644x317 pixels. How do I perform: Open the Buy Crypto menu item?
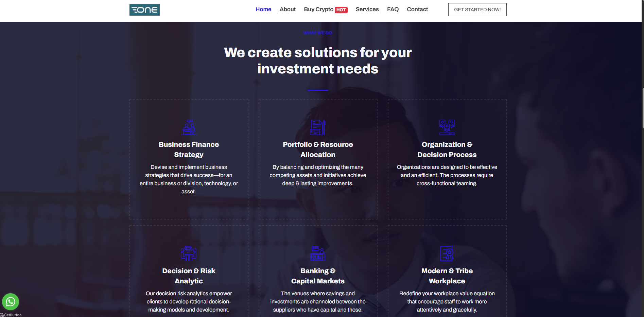tap(318, 10)
